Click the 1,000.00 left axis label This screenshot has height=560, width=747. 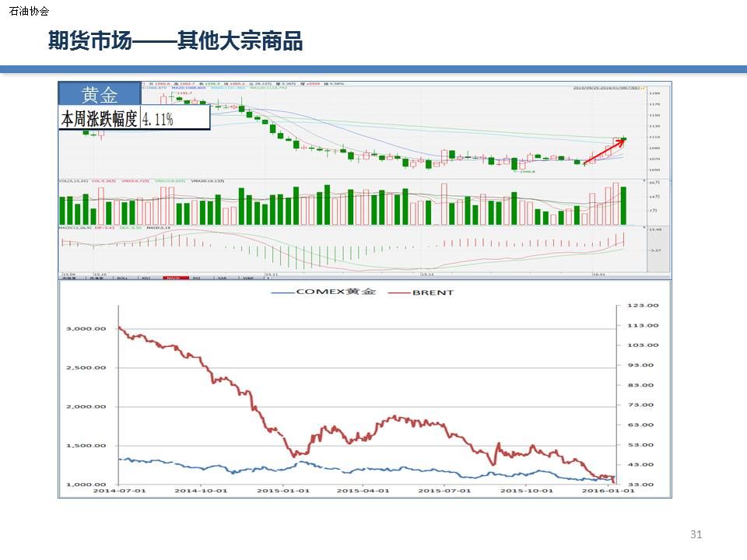click(86, 485)
